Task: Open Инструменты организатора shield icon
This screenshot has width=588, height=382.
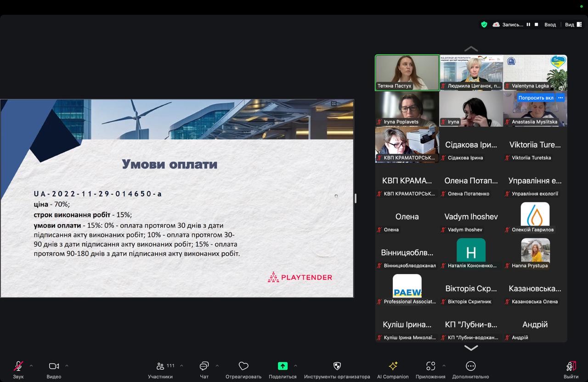Action: coord(337,366)
